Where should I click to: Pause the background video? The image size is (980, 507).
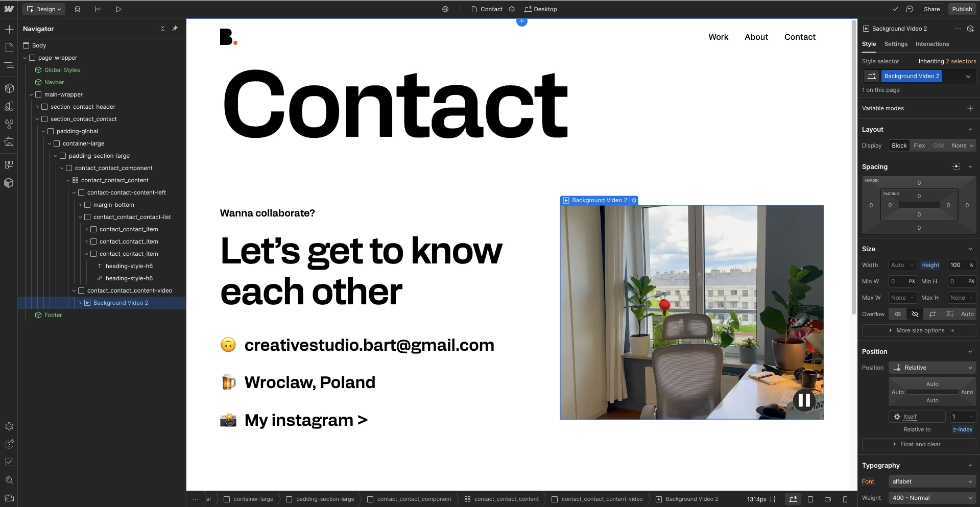pyautogui.click(x=804, y=400)
